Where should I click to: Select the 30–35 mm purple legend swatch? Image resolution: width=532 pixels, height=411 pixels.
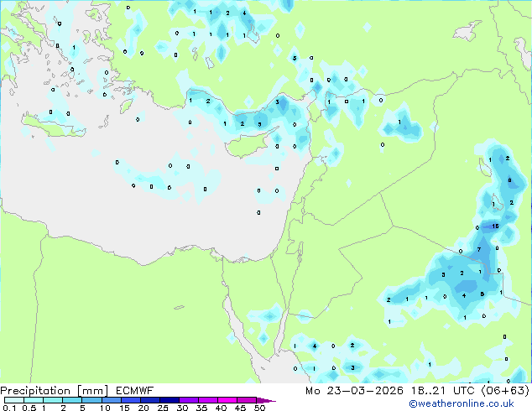(x=188, y=400)
